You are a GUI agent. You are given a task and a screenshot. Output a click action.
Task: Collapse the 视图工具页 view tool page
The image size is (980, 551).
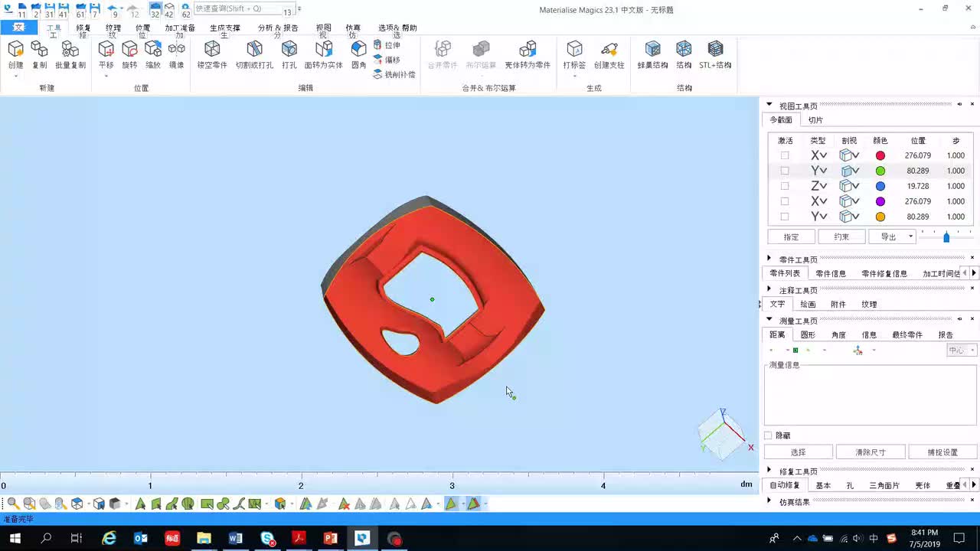769,105
